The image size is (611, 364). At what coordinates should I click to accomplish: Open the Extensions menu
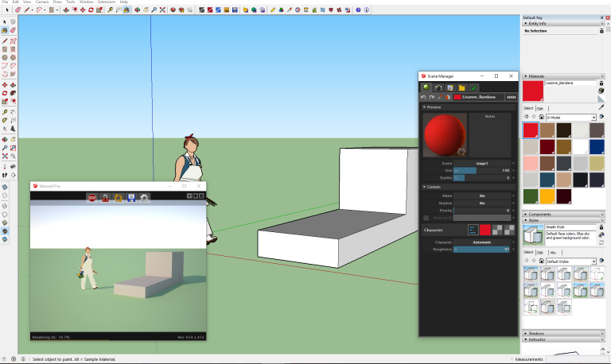click(x=107, y=2)
